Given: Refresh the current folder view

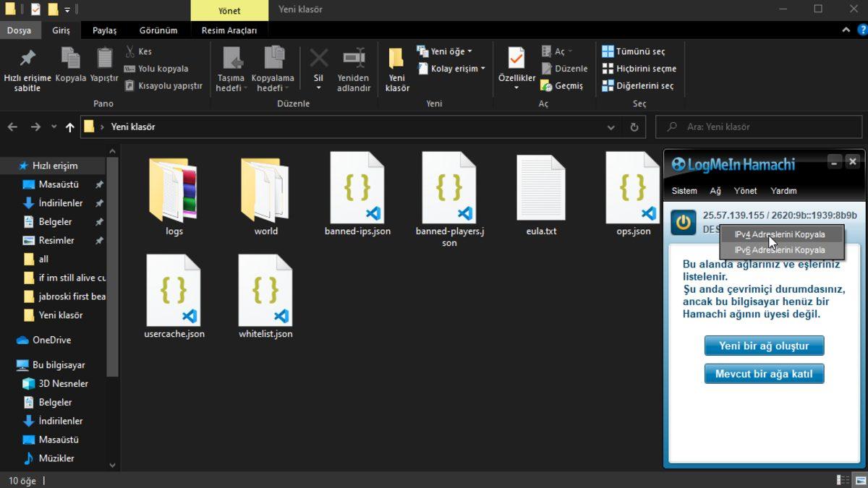Looking at the screenshot, I should point(634,127).
